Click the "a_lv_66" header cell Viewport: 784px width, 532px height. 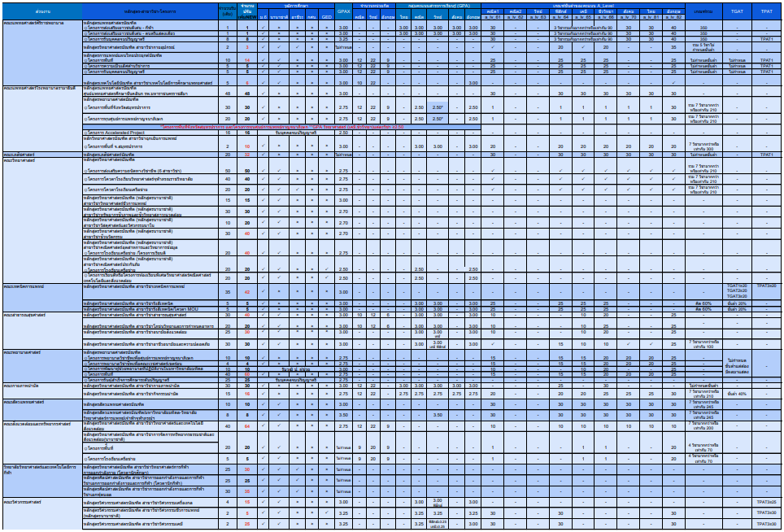click(x=606, y=17)
